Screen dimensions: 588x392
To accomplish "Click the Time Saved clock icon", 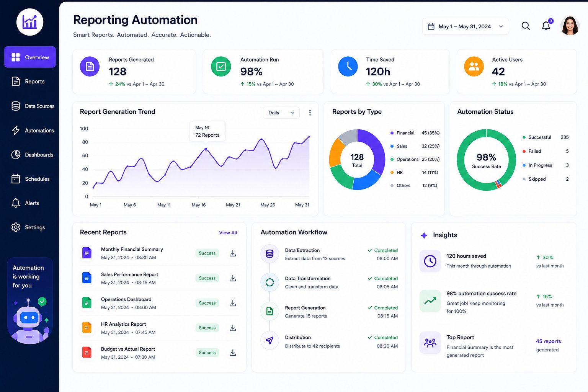I will [x=348, y=67].
